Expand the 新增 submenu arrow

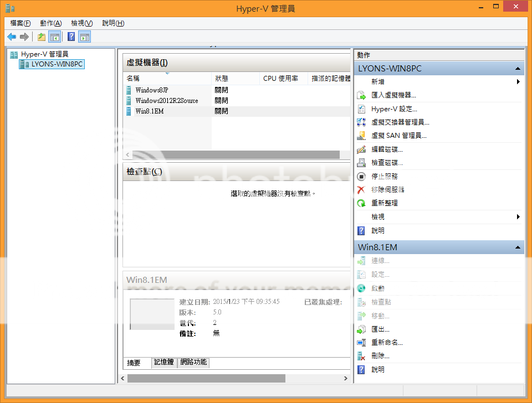coord(518,82)
